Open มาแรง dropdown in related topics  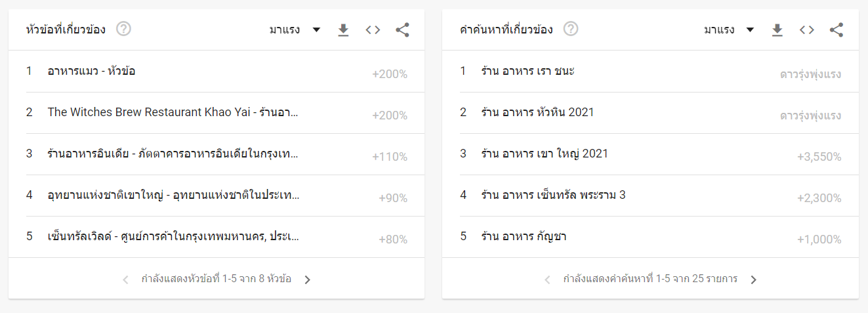pos(295,30)
